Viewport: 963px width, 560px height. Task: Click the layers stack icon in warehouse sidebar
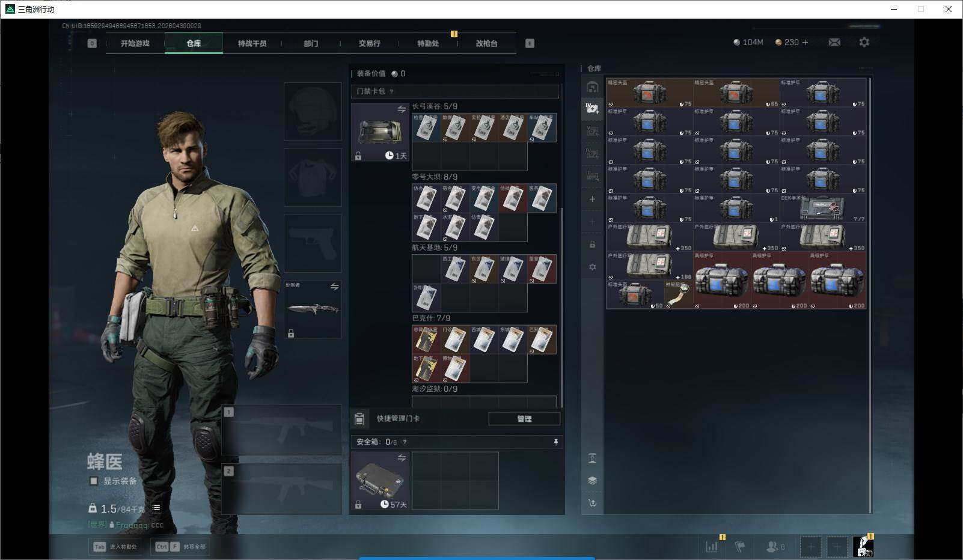tap(592, 481)
